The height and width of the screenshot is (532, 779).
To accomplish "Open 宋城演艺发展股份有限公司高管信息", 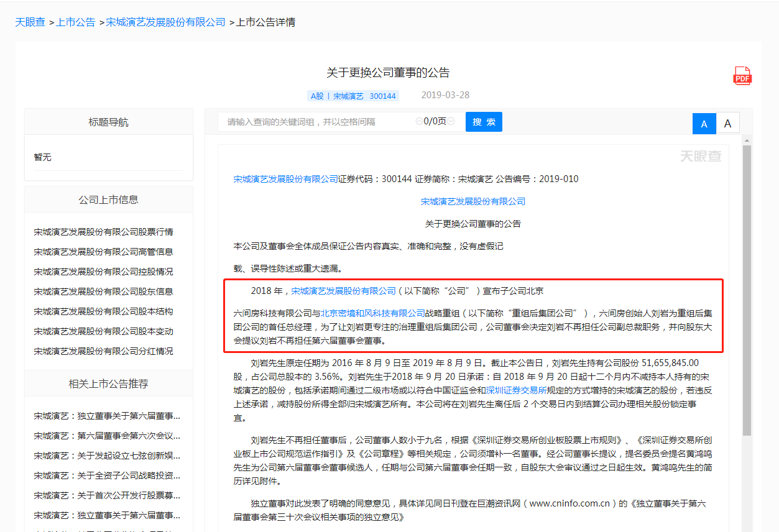I will [104, 252].
